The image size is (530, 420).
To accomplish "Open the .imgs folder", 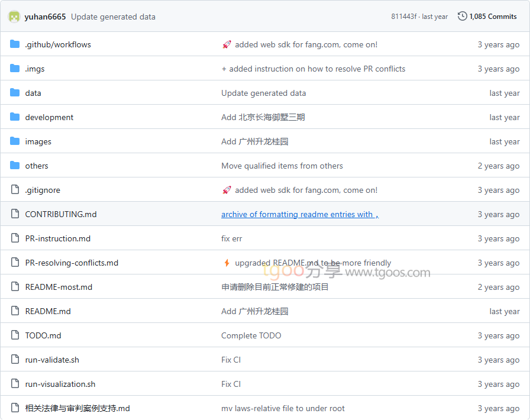I will click(34, 69).
